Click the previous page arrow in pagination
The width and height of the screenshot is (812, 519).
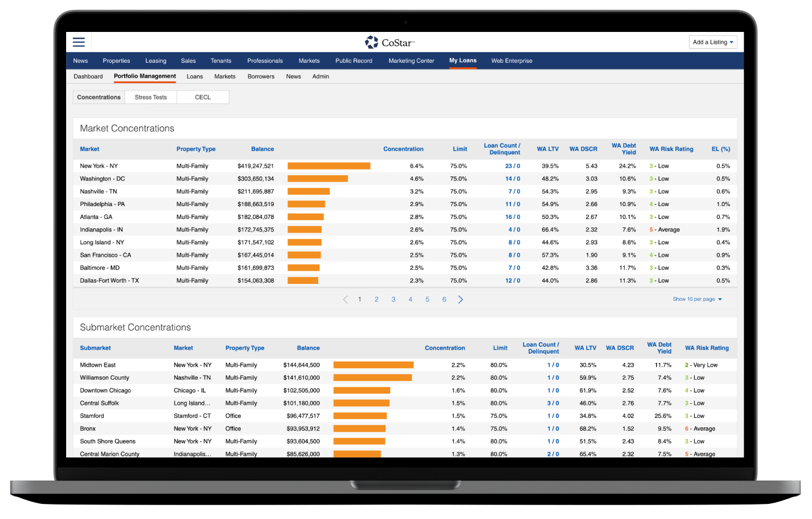point(345,300)
